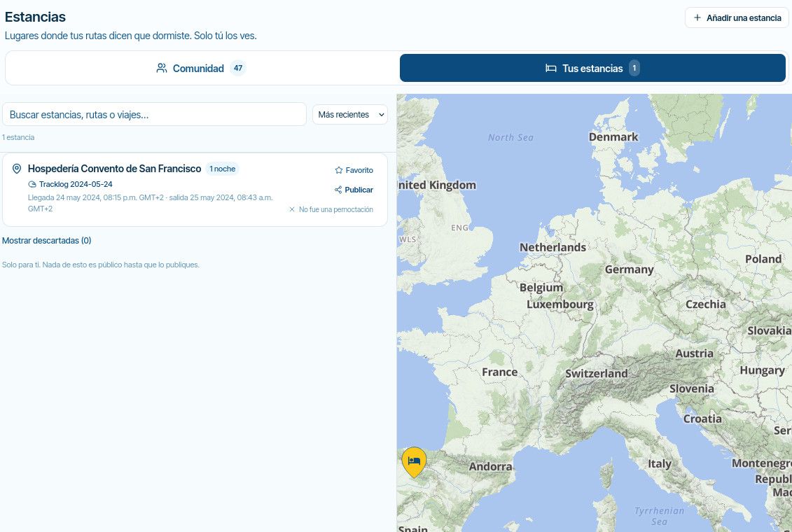This screenshot has height=532, width=792.
Task: Focus the Buscar estancias search field
Action: coord(155,115)
